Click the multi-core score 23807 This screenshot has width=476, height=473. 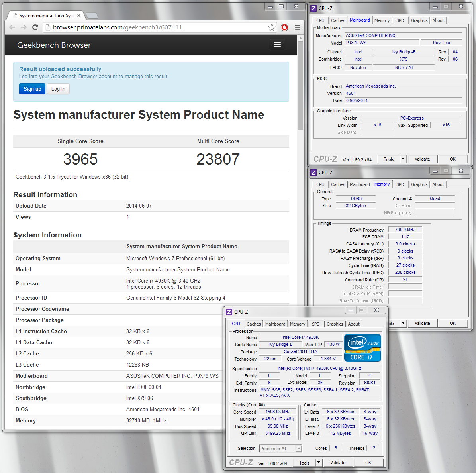tap(218, 159)
